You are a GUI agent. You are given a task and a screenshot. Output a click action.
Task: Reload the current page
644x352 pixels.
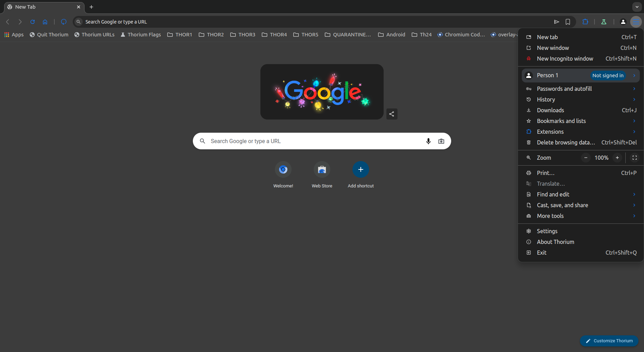point(33,22)
